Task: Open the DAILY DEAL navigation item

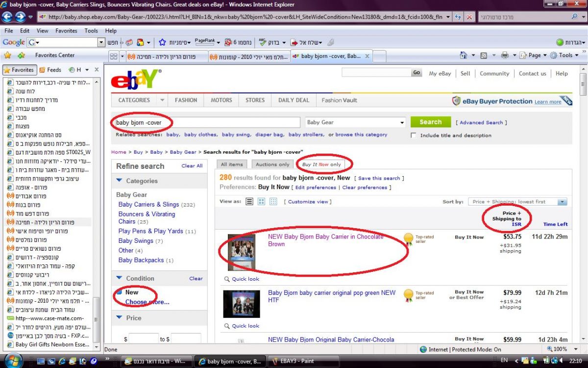Action: (294, 100)
